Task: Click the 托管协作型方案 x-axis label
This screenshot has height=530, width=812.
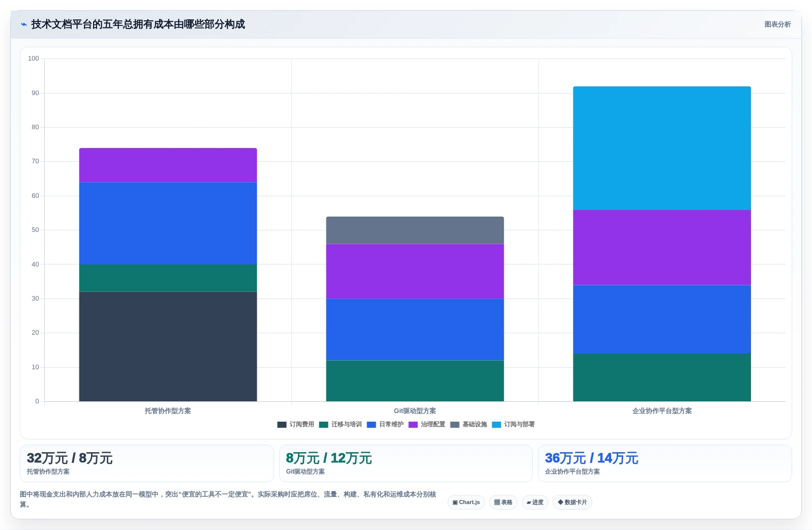Action: pos(168,411)
